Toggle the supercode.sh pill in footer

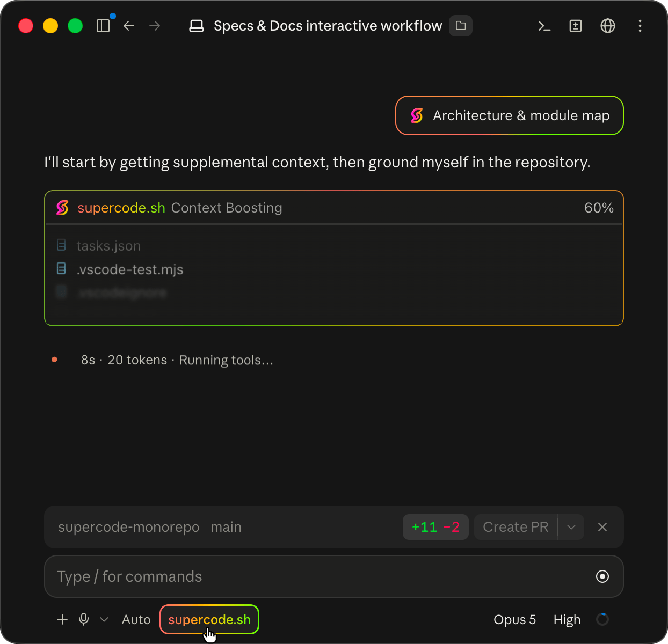pos(209,619)
